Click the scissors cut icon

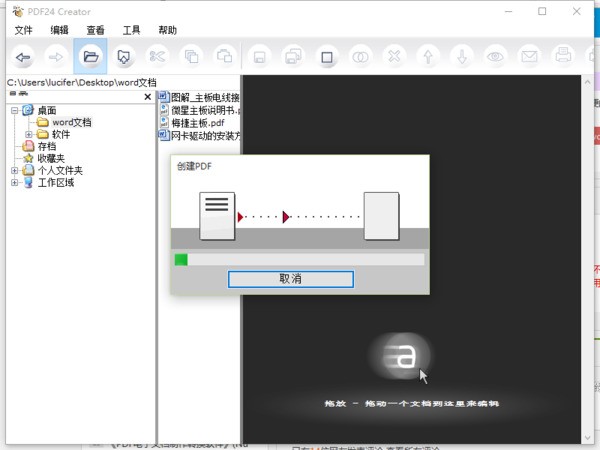click(x=157, y=56)
